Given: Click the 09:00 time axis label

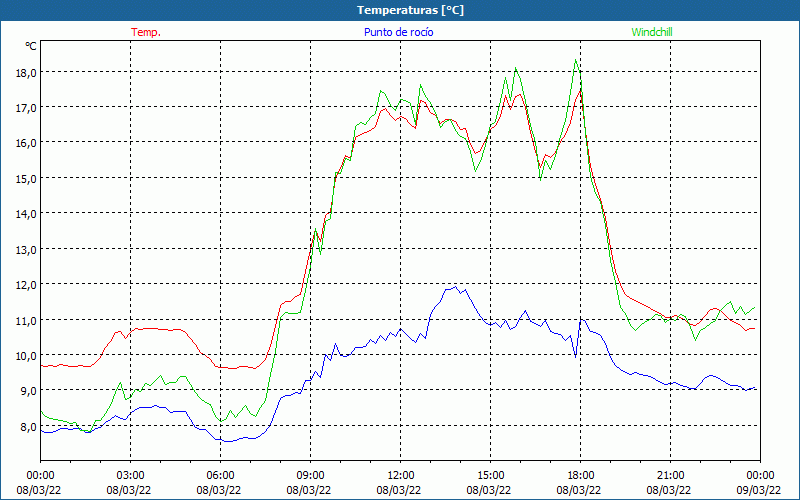Looking at the screenshot, I should click(x=310, y=476).
